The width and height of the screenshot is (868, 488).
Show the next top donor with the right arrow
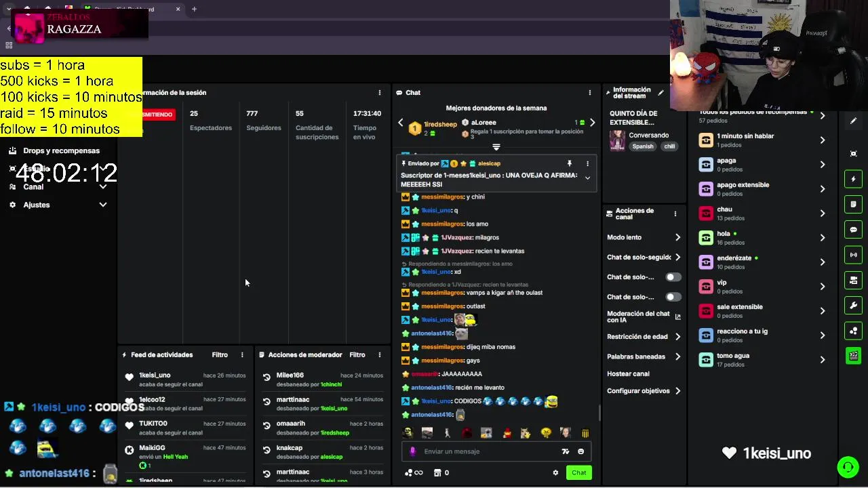click(592, 123)
